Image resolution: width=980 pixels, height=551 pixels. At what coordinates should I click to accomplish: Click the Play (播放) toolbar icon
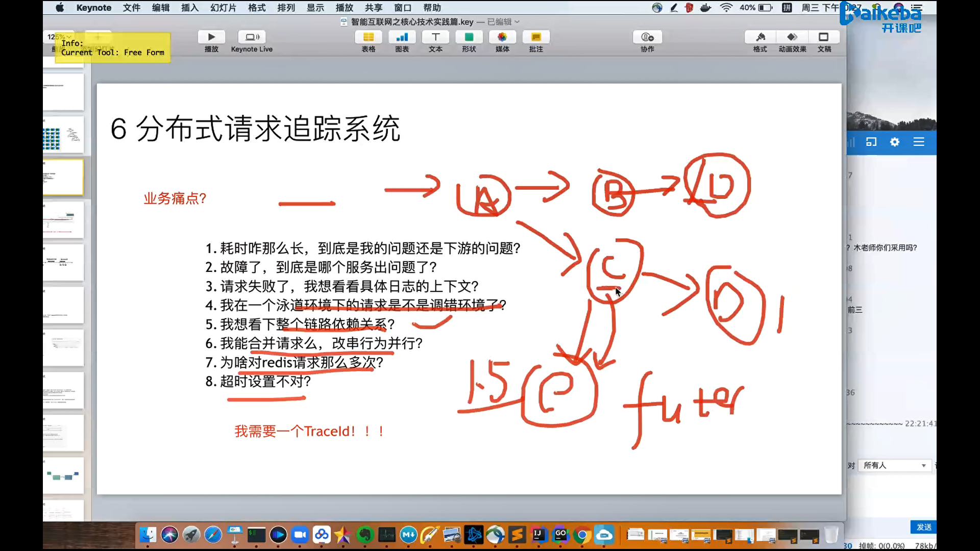tap(211, 37)
